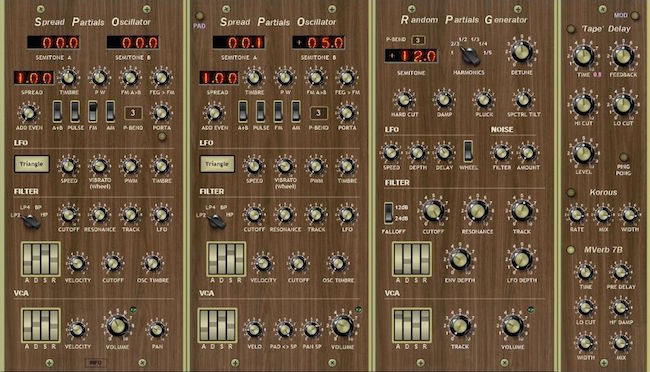Enable the Ping Pong button

click(x=623, y=157)
